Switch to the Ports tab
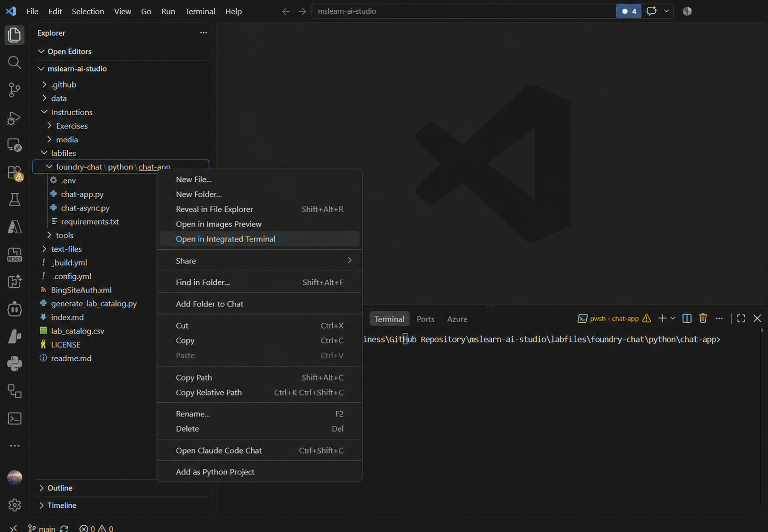This screenshot has width=768, height=532. click(426, 319)
